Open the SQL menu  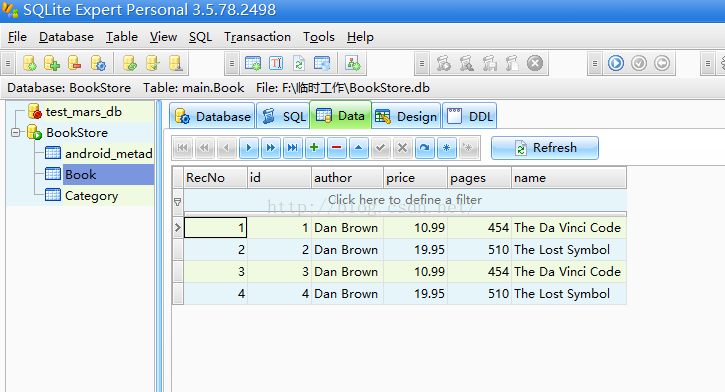200,37
